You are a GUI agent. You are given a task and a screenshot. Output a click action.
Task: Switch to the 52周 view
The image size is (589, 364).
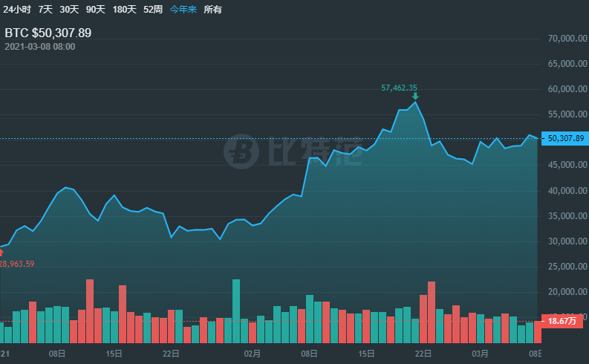[153, 10]
